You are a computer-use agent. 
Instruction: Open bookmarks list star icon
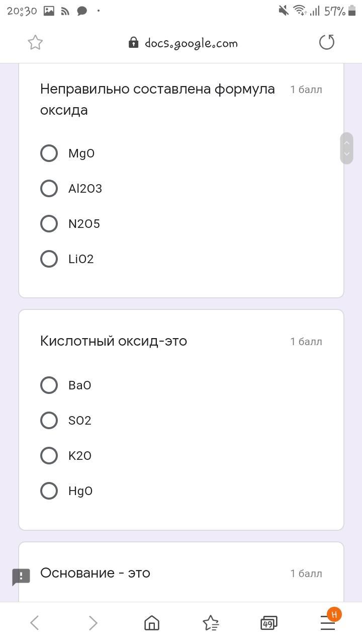(211, 623)
